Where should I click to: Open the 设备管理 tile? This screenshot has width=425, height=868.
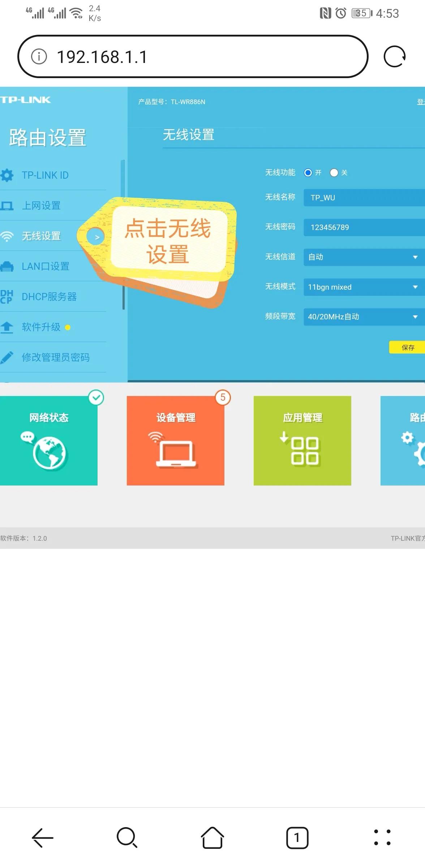click(175, 441)
